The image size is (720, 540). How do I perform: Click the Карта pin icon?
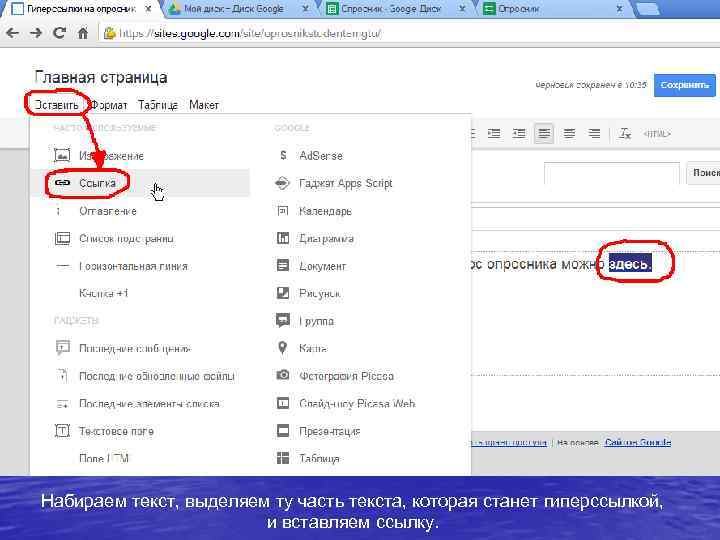tap(282, 348)
